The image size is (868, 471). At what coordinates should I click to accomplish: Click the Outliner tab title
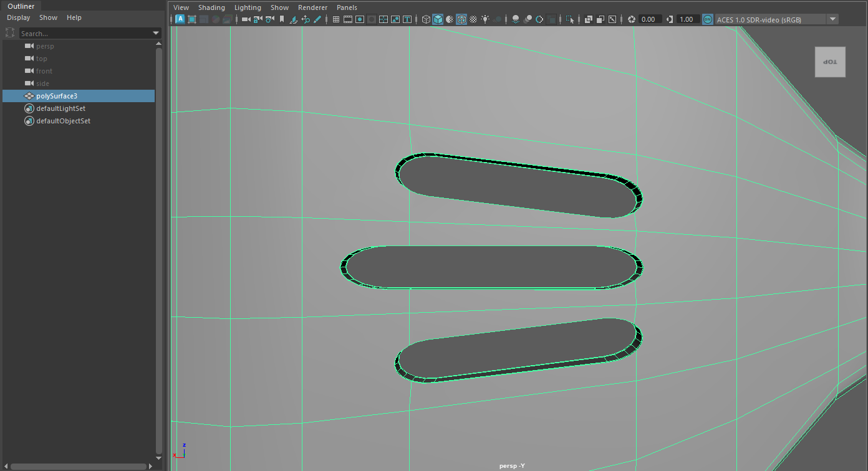21,6
